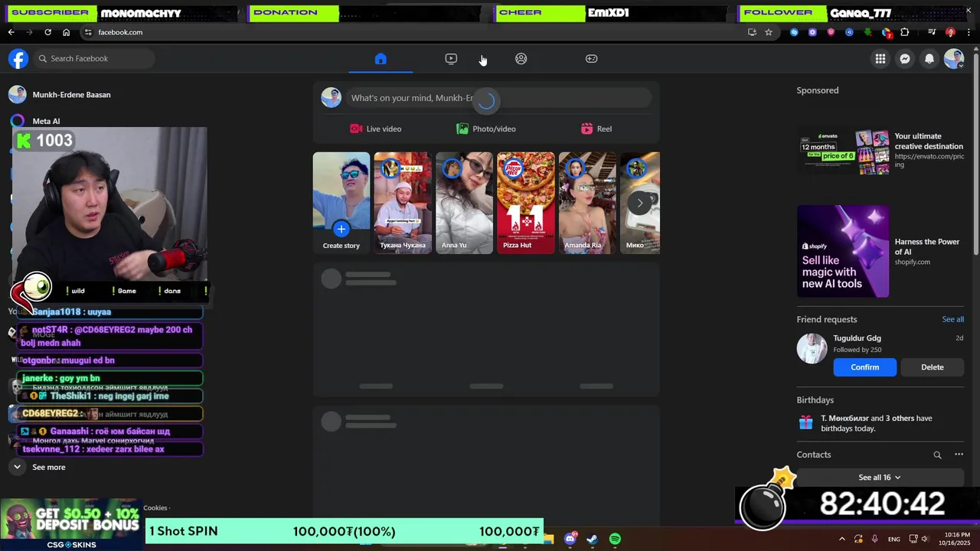Open the notifications bell
The width and height of the screenshot is (980, 551).
click(929, 59)
